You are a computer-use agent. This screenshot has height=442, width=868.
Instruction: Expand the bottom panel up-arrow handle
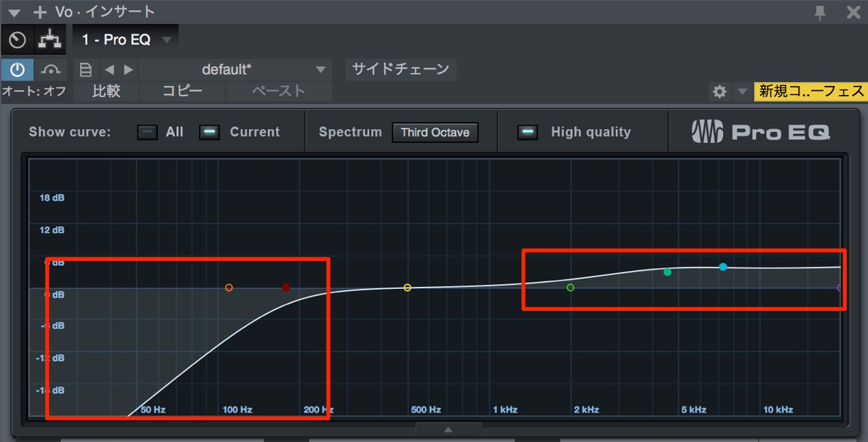click(x=448, y=430)
